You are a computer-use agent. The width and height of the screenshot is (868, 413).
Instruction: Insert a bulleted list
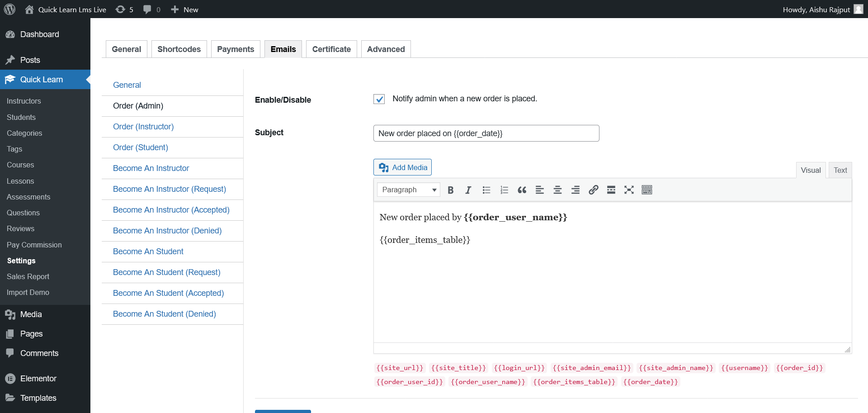486,190
